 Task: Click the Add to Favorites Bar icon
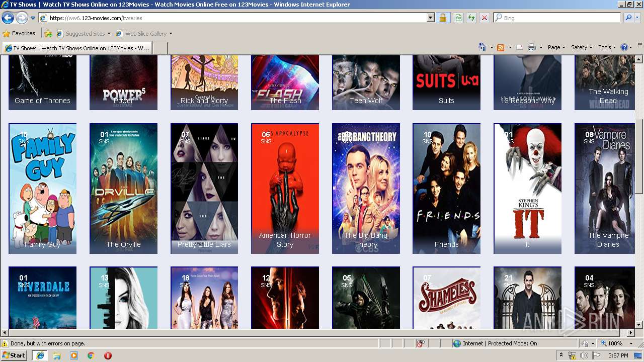(x=48, y=34)
